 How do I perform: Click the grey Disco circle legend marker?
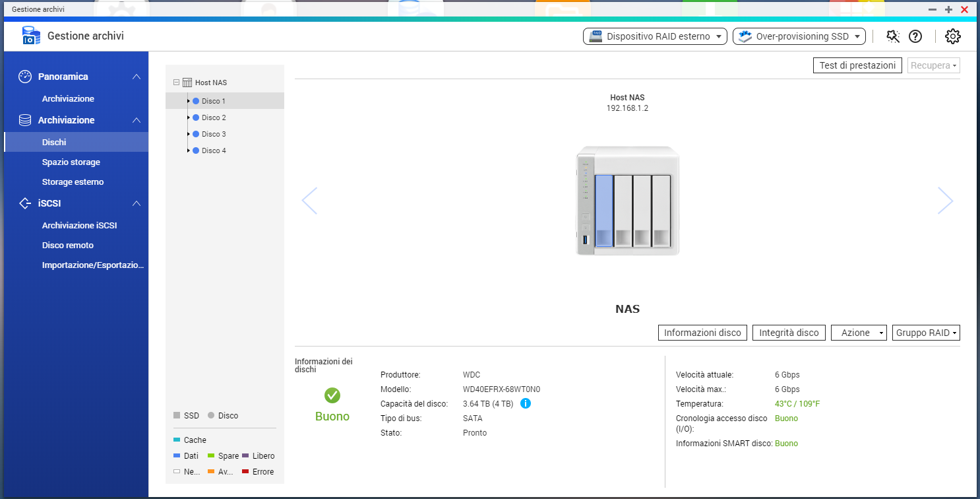click(x=211, y=416)
